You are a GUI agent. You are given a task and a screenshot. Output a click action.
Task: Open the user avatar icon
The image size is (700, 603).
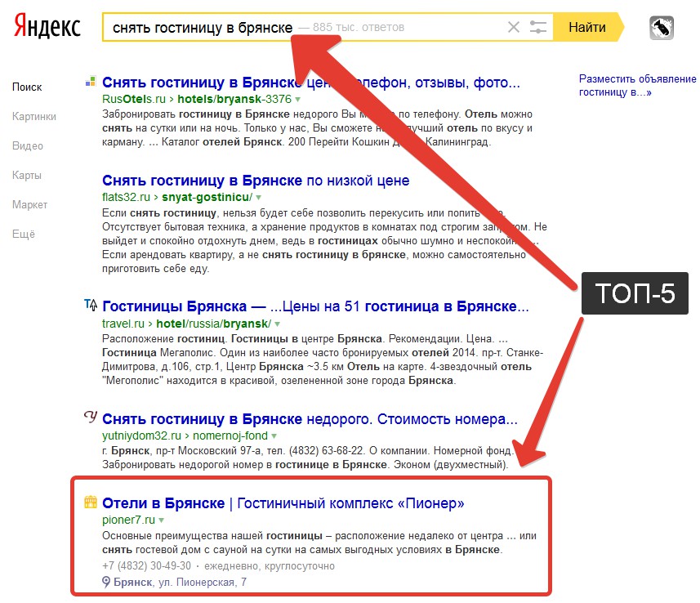click(x=662, y=28)
